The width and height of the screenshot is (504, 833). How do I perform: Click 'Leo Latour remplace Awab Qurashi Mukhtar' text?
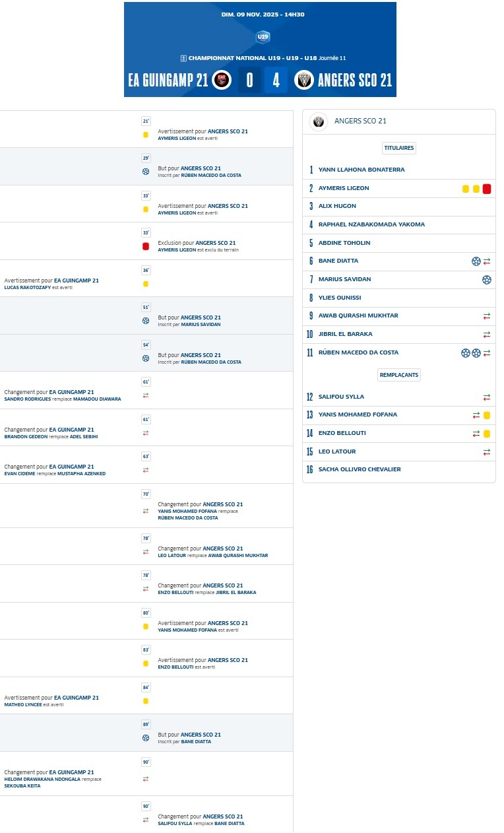213,556
